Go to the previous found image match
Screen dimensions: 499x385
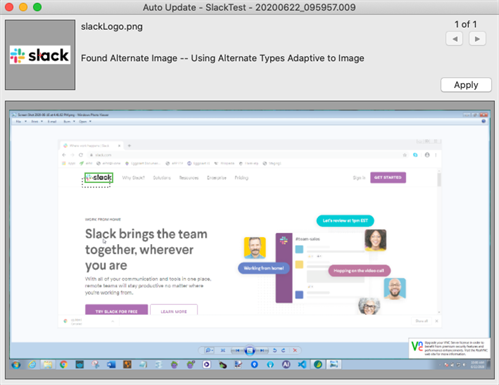coord(454,39)
